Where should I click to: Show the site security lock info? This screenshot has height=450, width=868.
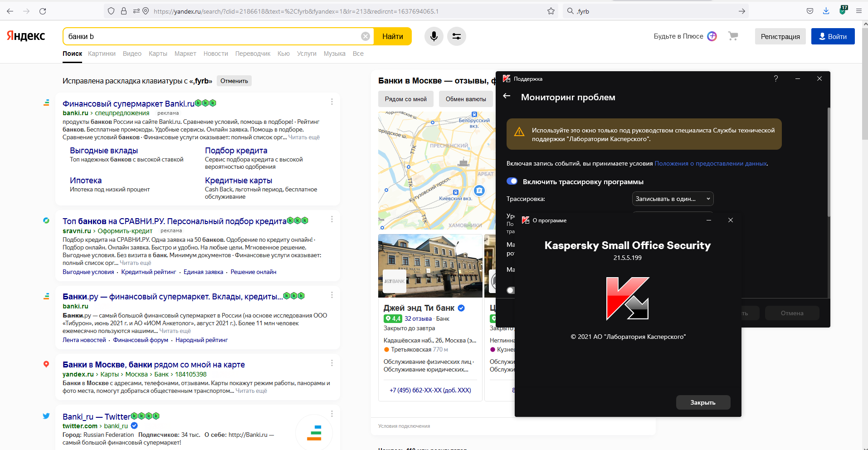[124, 11]
